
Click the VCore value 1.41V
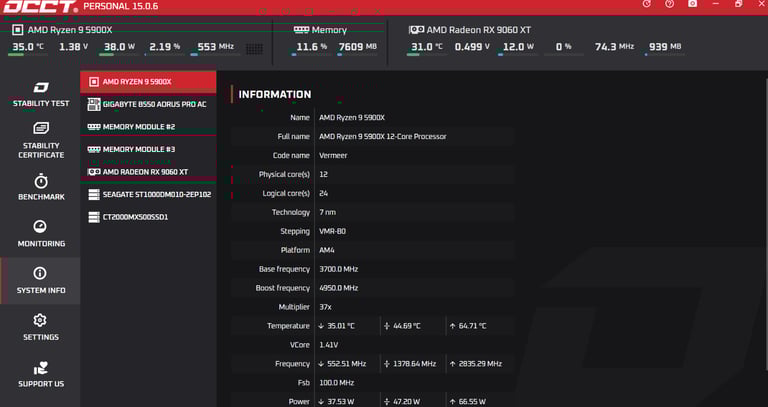(329, 345)
